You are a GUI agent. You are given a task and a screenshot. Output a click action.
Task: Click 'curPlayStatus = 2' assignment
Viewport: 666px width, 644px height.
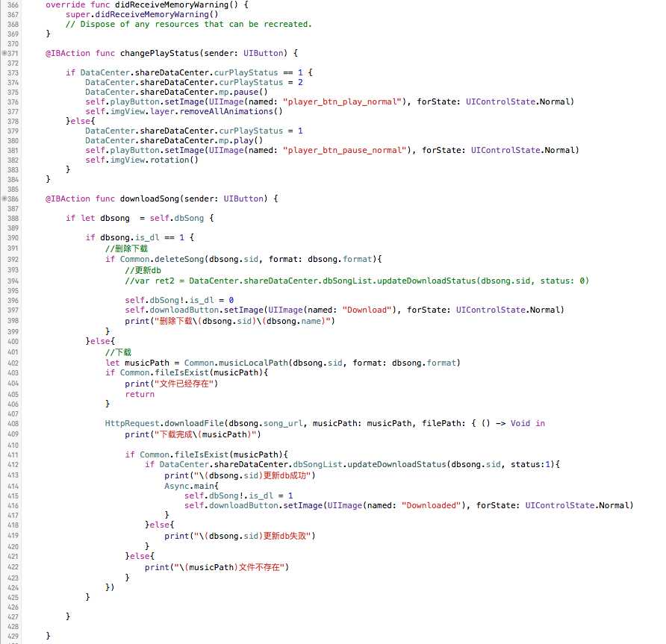[258, 82]
